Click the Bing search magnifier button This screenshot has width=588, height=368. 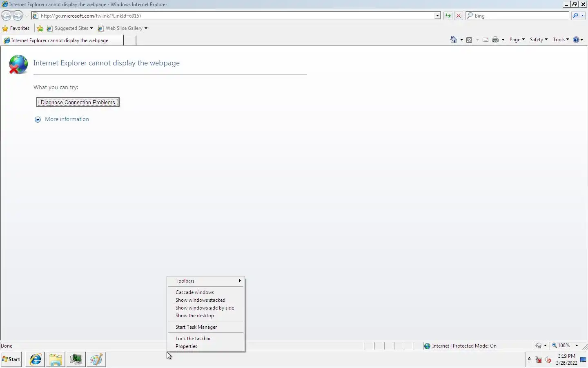click(575, 16)
